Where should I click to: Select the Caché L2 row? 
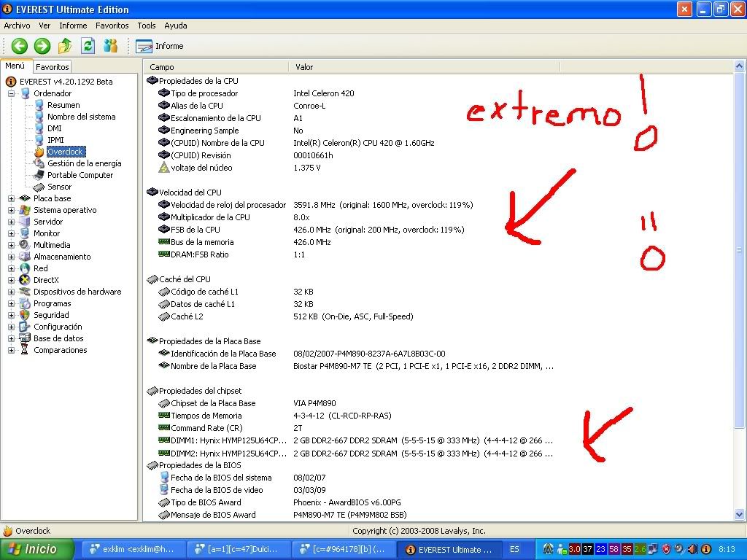[x=351, y=316]
